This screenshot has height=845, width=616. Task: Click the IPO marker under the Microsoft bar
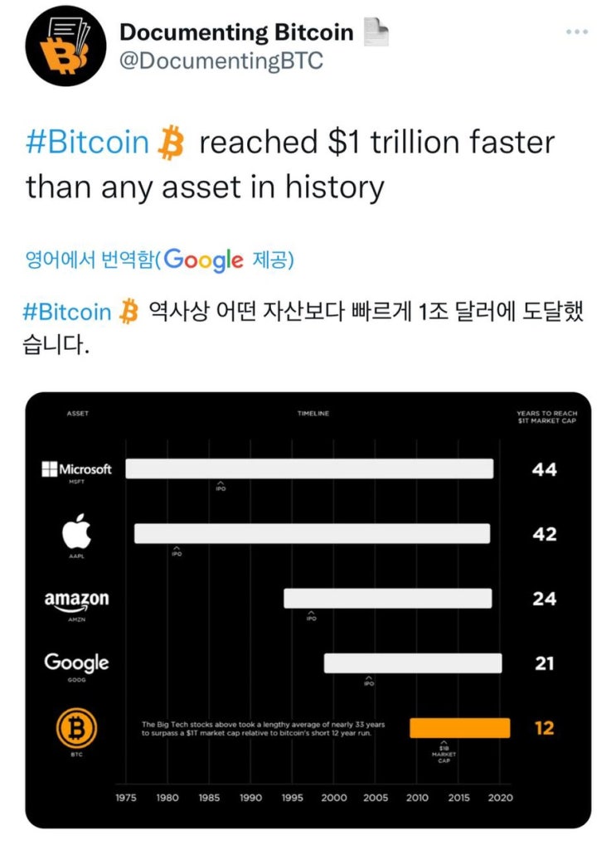(x=221, y=486)
